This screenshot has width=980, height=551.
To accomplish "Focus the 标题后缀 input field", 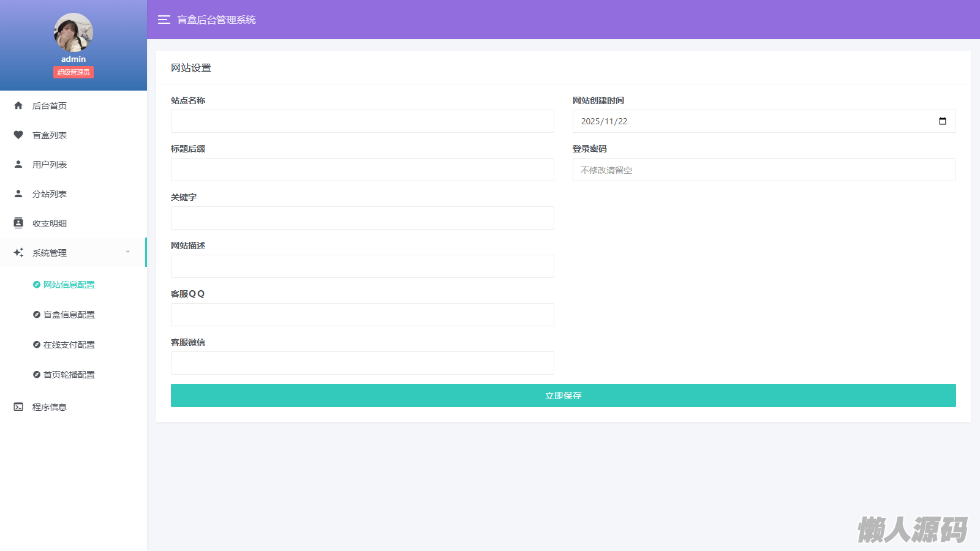I will pos(363,170).
